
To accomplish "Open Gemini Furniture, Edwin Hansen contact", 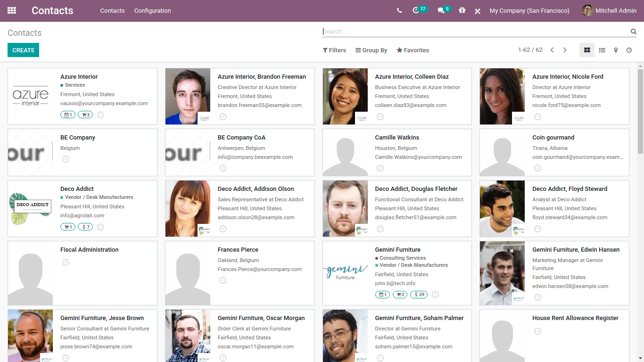I will pos(554,273).
